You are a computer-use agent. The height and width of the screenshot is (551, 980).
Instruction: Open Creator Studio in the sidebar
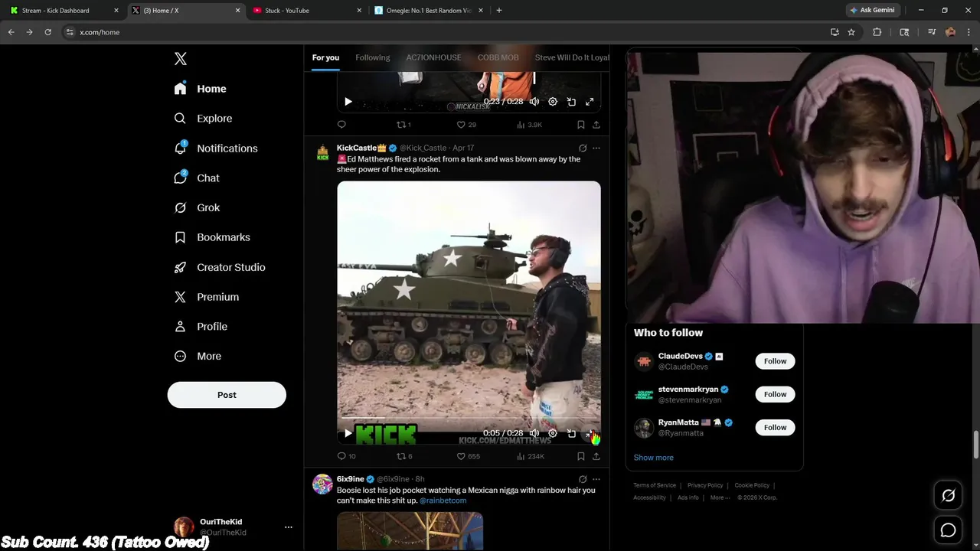[220, 267]
